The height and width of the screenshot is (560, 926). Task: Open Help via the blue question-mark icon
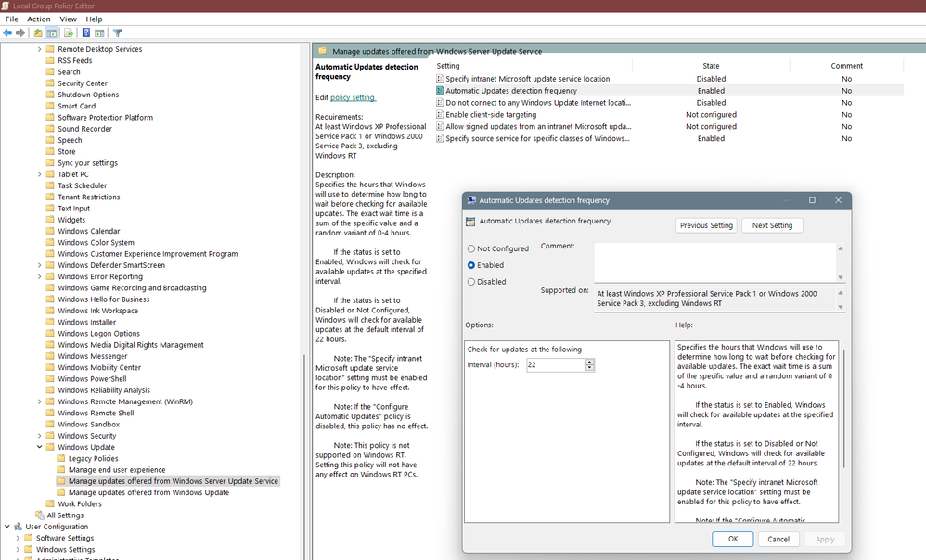86,33
